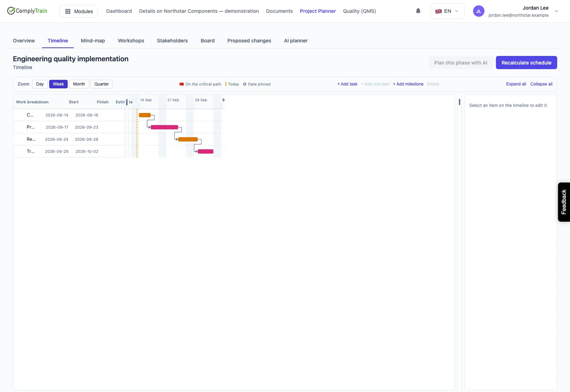Click the Start column header

coord(74,102)
